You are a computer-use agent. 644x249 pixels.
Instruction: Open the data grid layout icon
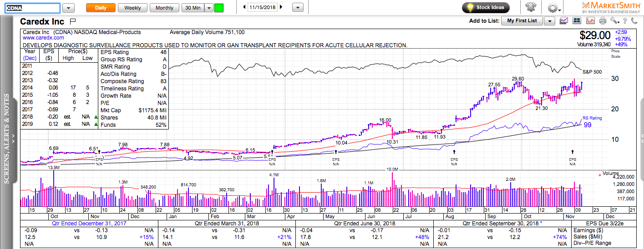[x=577, y=20]
